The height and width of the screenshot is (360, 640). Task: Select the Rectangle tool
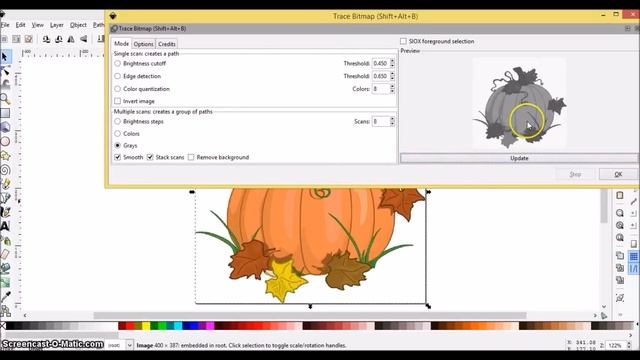click(x=5, y=113)
